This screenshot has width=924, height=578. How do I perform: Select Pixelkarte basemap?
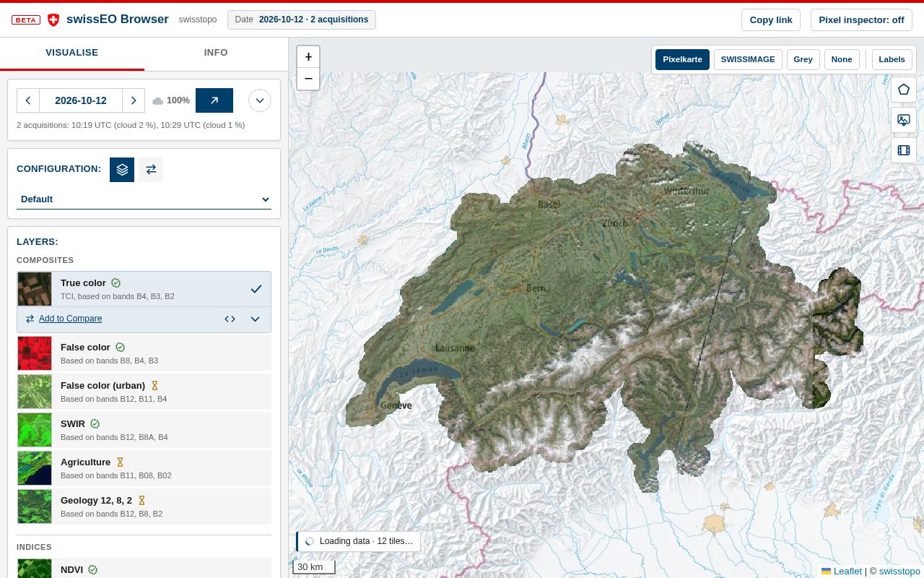click(x=682, y=59)
